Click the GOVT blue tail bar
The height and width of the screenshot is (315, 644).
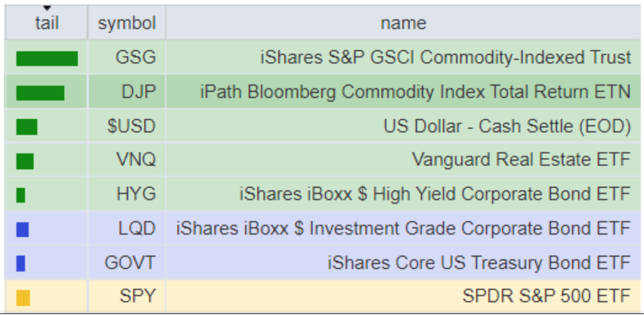coord(20,263)
